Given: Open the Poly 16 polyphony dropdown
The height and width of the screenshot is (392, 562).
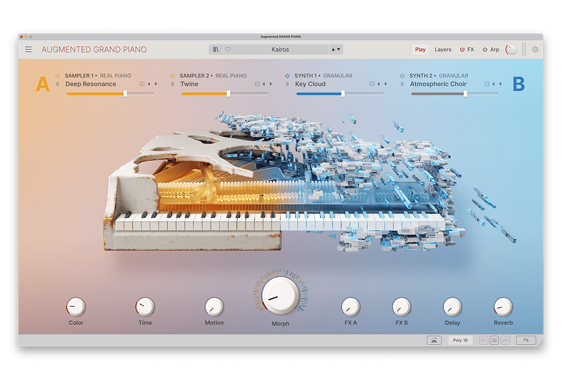Looking at the screenshot, I should click(460, 340).
